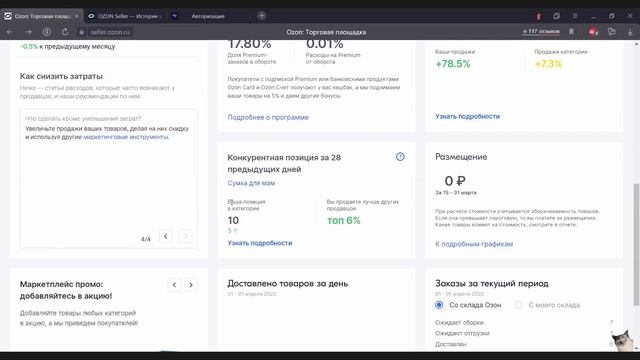Click the +7.3% category sales value
Viewport: 640px width, 360px height.
pyautogui.click(x=548, y=64)
